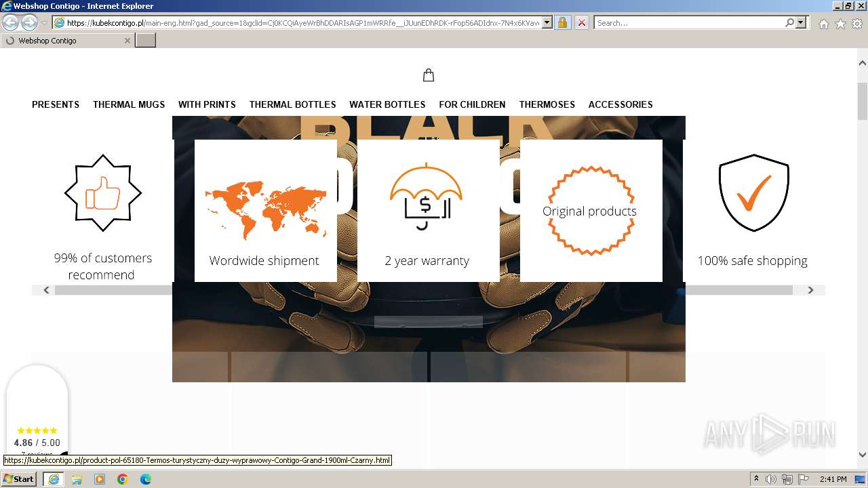Launch Edge from the taskbar
The height and width of the screenshot is (488, 868).
(146, 479)
